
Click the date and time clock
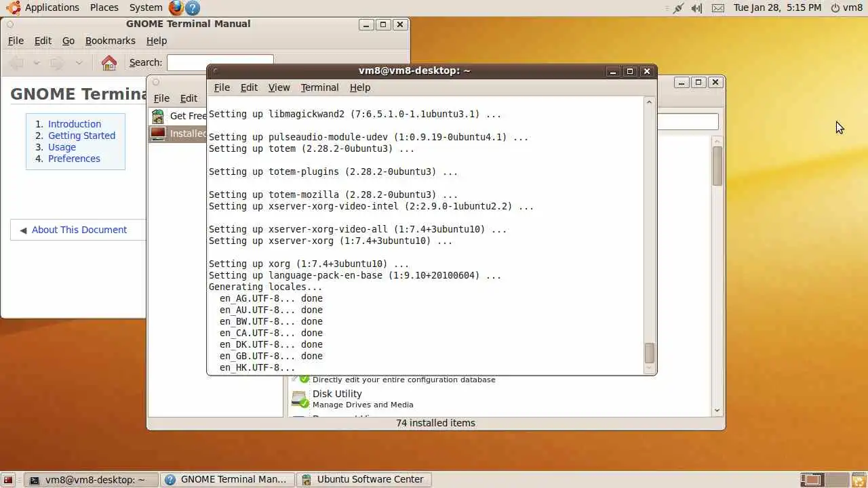point(777,7)
